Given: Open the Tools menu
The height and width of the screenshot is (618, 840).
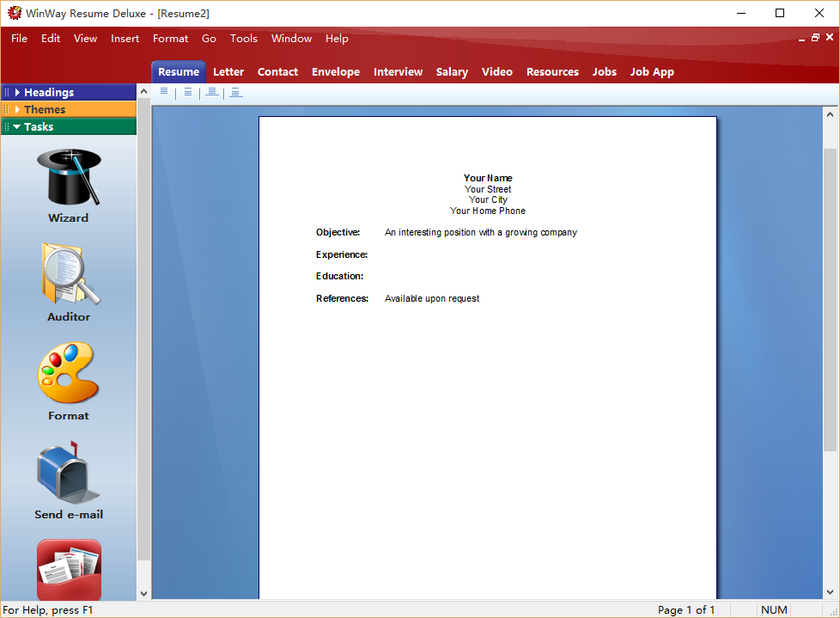Looking at the screenshot, I should coord(243,39).
